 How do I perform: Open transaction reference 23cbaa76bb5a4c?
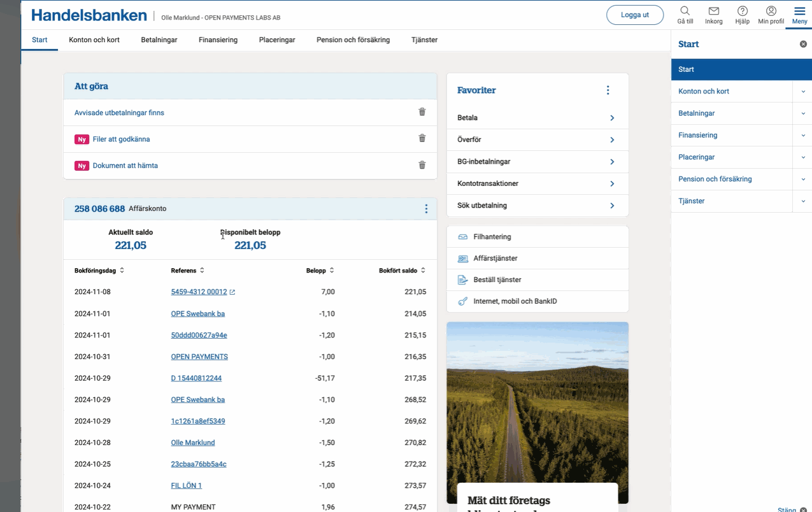[199, 464]
